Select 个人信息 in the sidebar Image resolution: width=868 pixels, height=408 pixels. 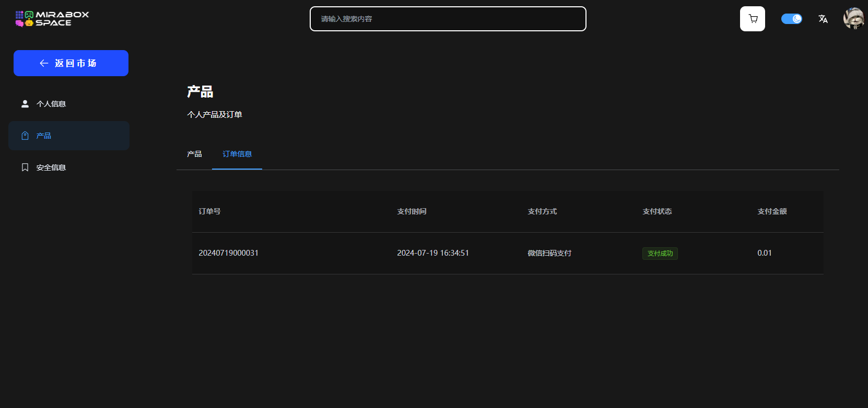point(69,104)
